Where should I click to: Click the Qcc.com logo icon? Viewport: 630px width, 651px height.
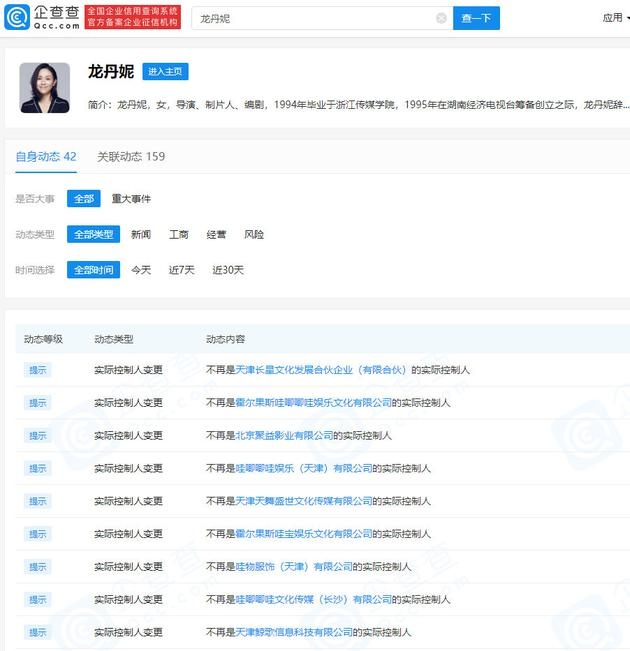point(17,18)
